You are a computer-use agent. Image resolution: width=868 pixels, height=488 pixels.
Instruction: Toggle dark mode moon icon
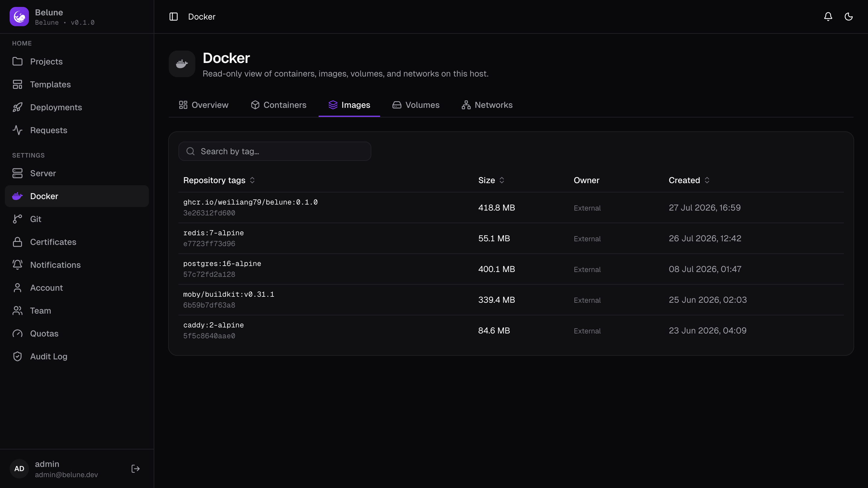(848, 17)
